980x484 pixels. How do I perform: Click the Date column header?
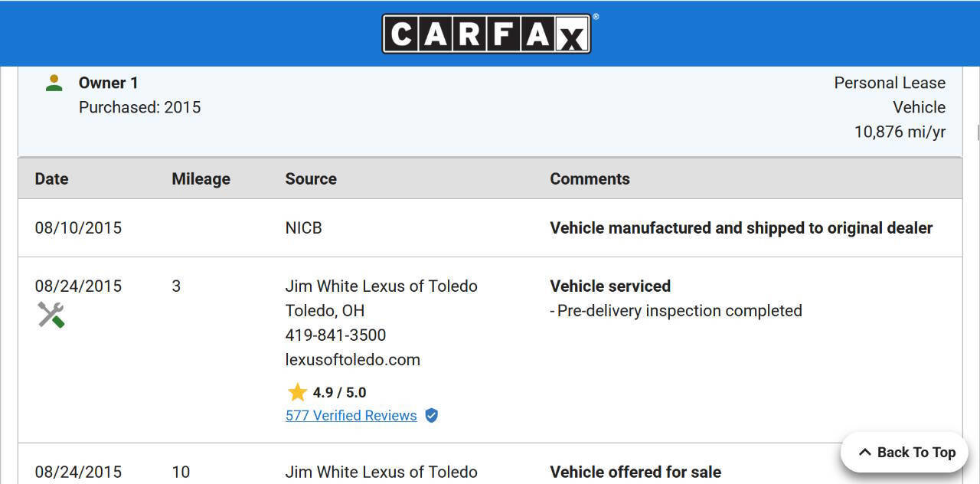coord(51,178)
